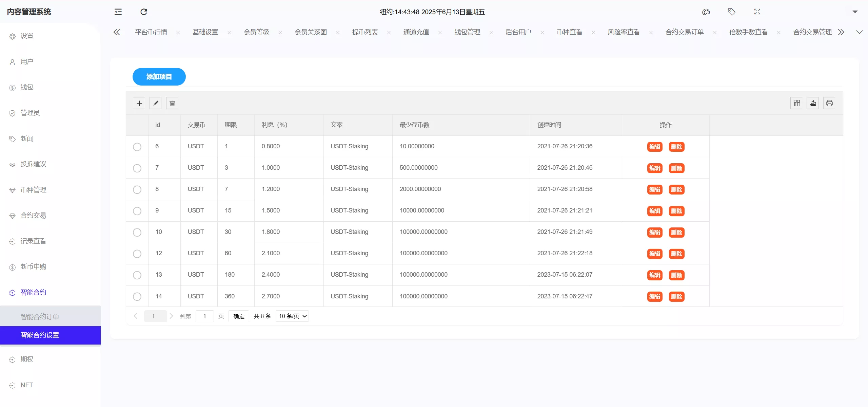868x407 pixels.
Task: Click the 添加项目 button
Action: (x=159, y=77)
